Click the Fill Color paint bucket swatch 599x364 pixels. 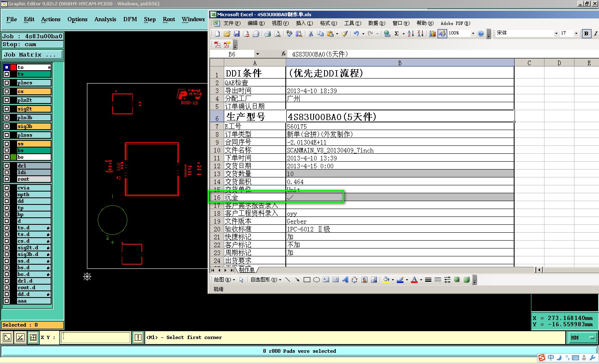[x=386, y=280]
